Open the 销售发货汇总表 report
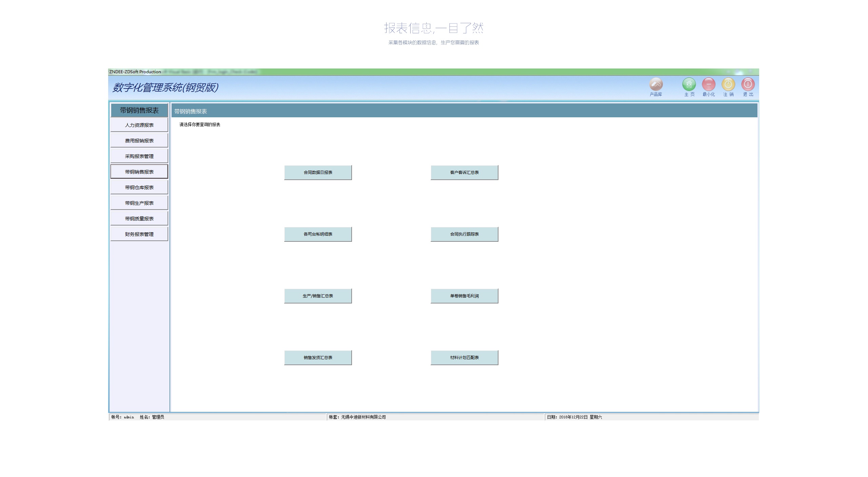 318,358
